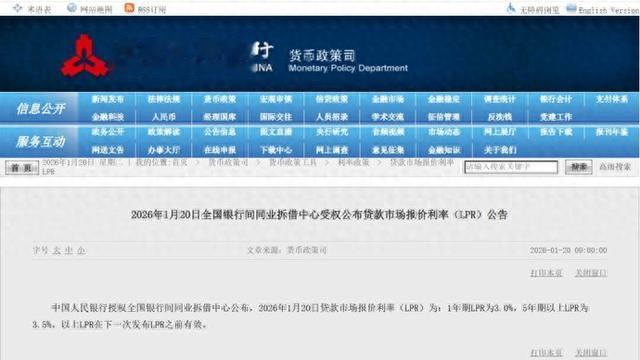Focus the search keyword input field
Screen dimensions: 640x360
coord(511,167)
